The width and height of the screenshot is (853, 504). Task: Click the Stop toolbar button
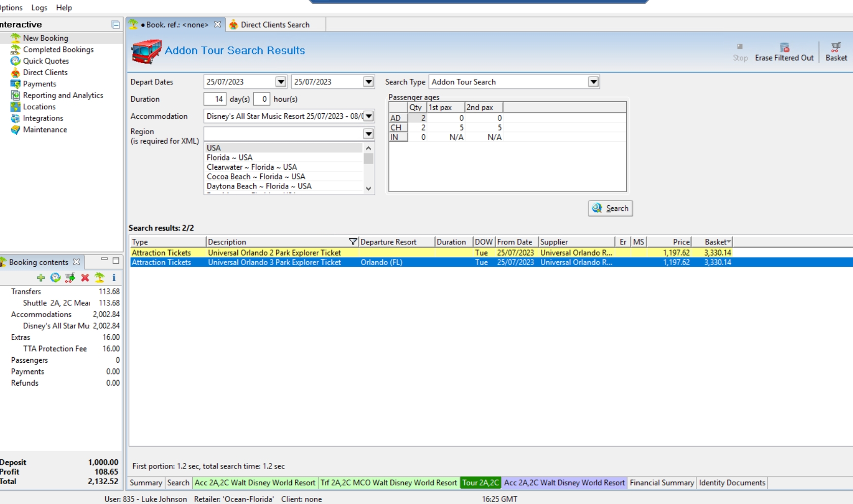[740, 51]
